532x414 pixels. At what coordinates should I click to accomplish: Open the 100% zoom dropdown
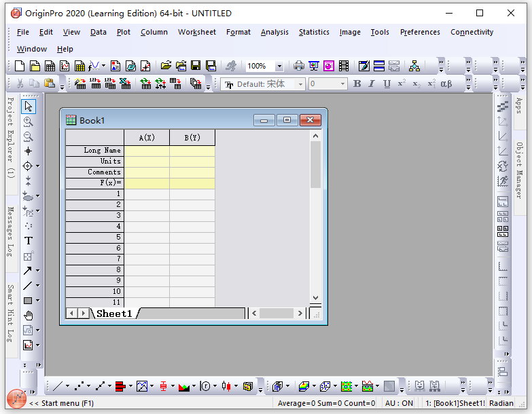tap(279, 66)
